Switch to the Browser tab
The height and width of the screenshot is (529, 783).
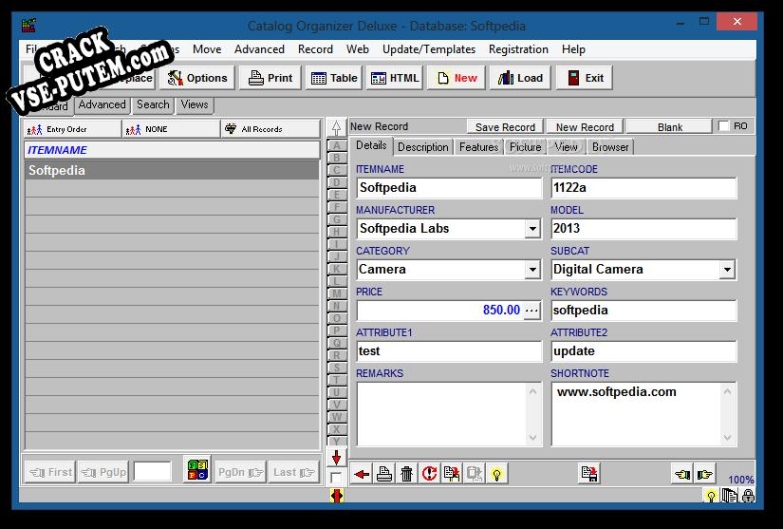(x=610, y=147)
